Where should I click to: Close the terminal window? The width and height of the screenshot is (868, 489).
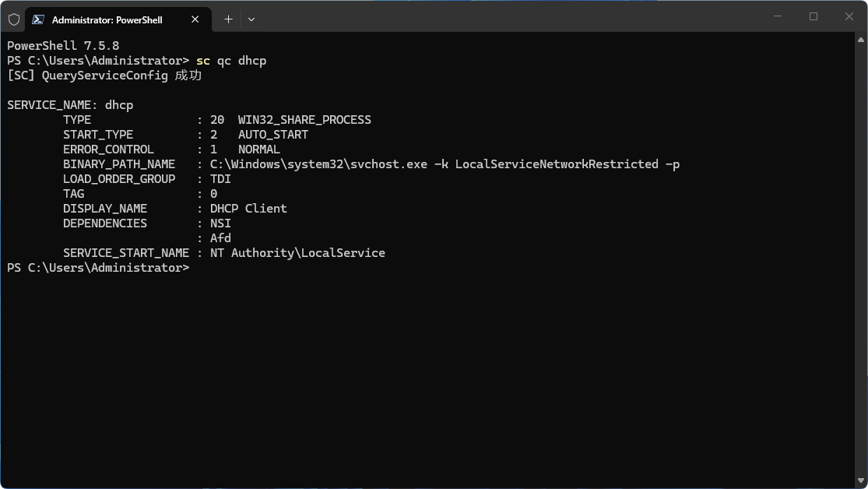click(849, 16)
